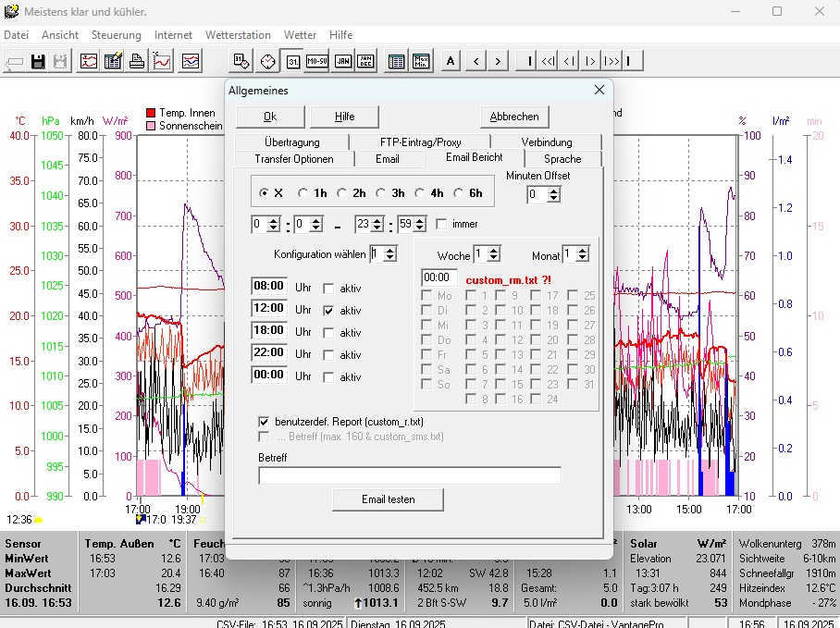This screenshot has height=628, width=840.
Task: Click into the Betreff text field
Action: click(410, 475)
